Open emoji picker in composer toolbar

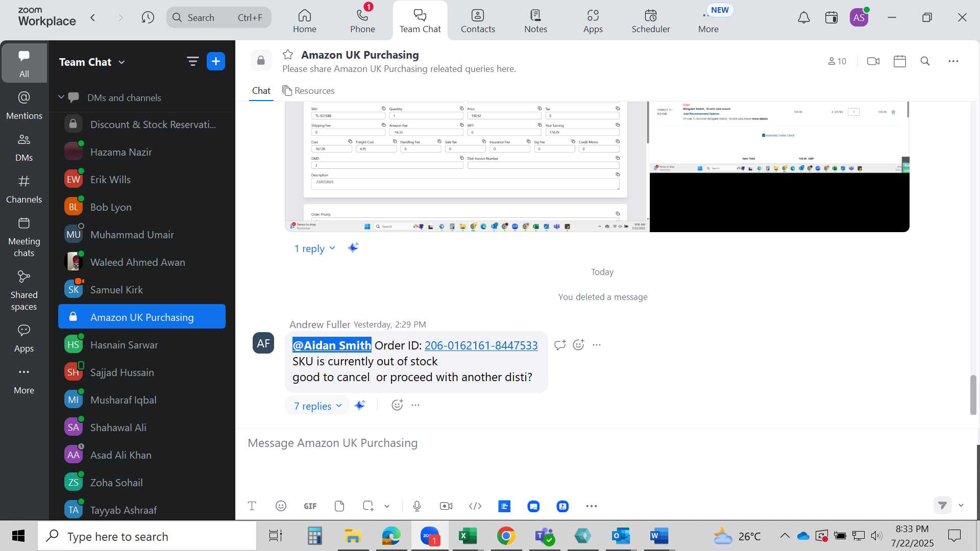point(281,506)
